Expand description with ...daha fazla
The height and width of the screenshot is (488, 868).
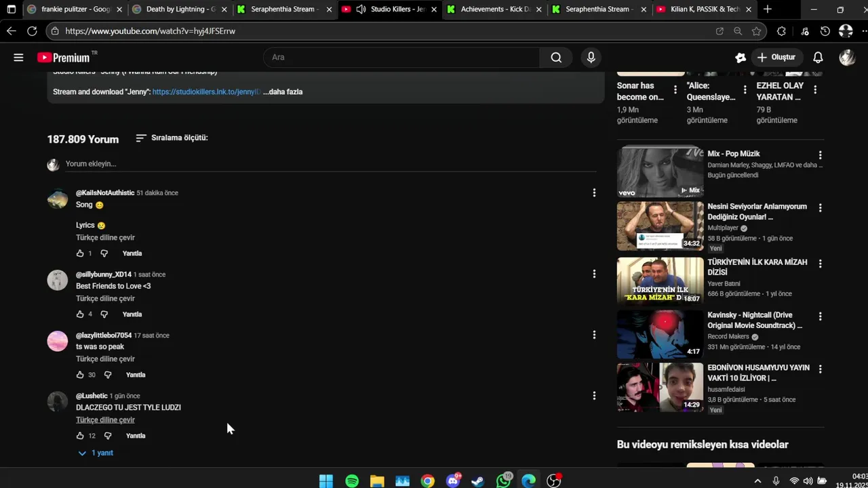click(x=283, y=91)
